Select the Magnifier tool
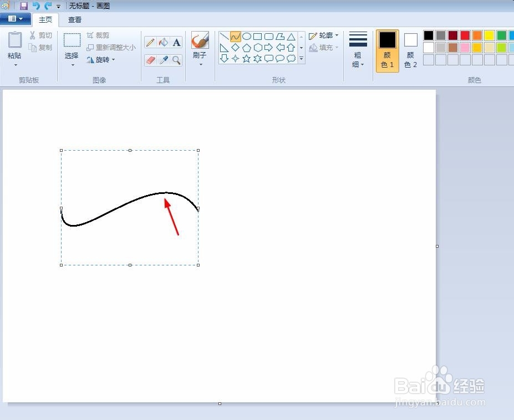This screenshot has height=420, width=514. tap(176, 60)
